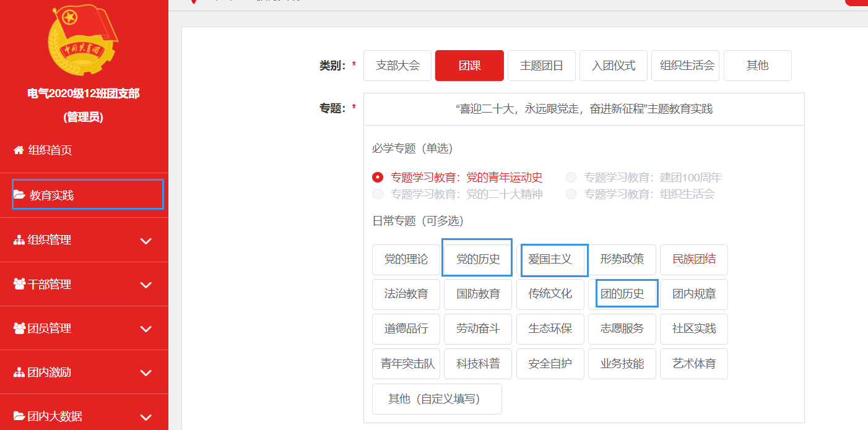Select radio 专题学习教育：党的青年运动史

378,178
